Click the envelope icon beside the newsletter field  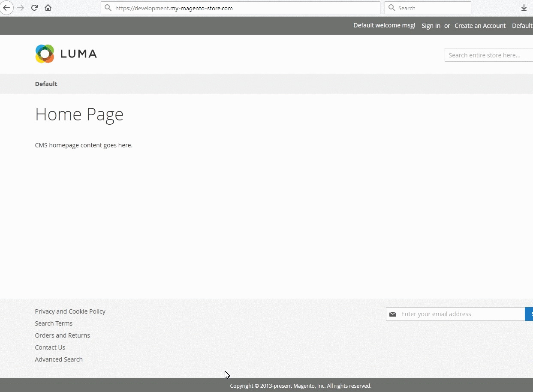click(392, 314)
